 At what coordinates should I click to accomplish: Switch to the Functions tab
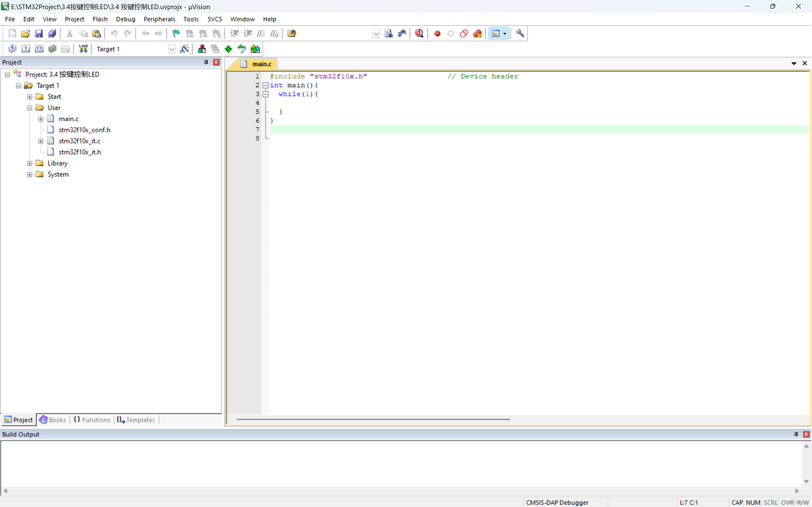pos(92,420)
